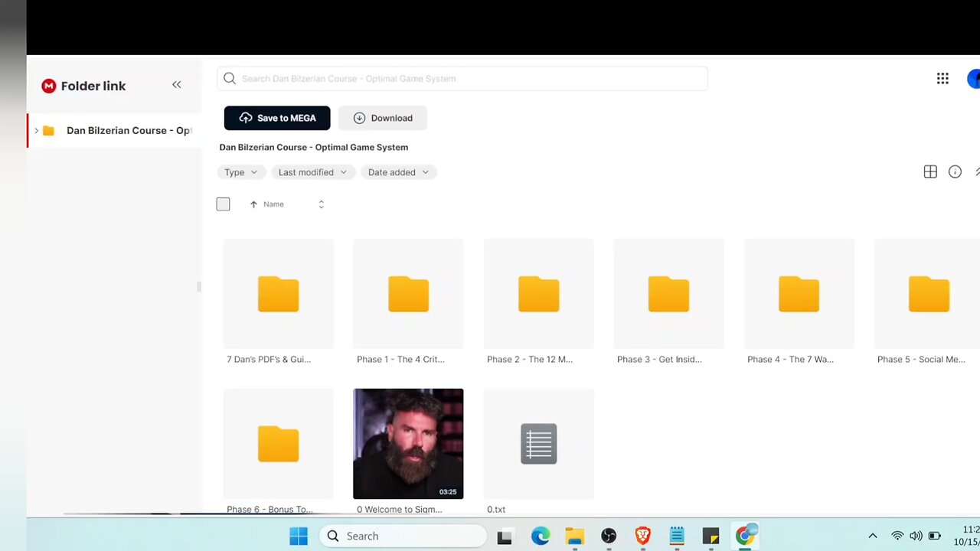Open Phase 5 - Social Me... folder
Screen dimensions: 980x551
pyautogui.click(x=927, y=294)
